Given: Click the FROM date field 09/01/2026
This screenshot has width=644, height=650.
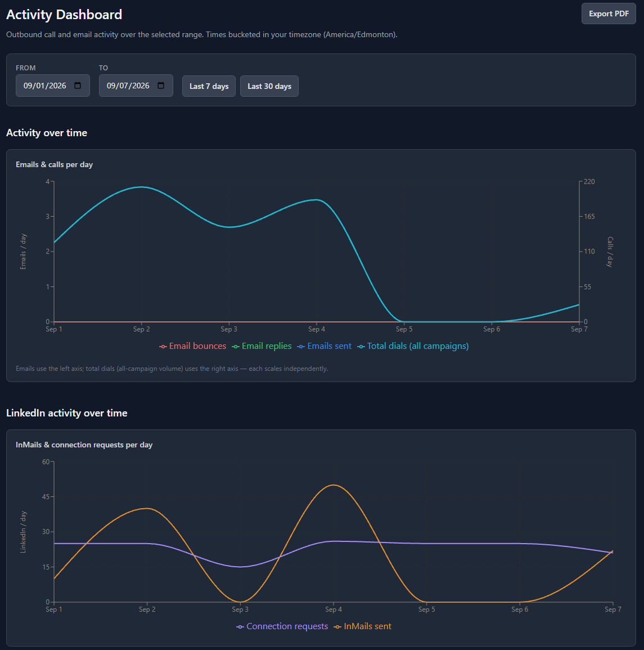Looking at the screenshot, I should coord(53,86).
